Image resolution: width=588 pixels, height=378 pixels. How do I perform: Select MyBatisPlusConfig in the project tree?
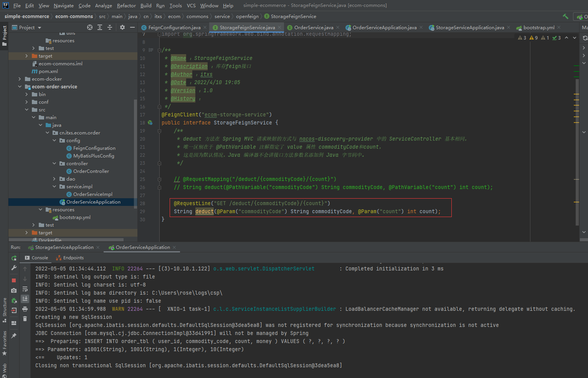(x=94, y=156)
